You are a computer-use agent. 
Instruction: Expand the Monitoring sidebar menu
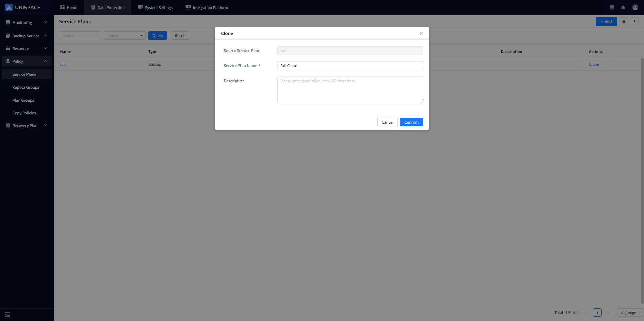coord(27,23)
